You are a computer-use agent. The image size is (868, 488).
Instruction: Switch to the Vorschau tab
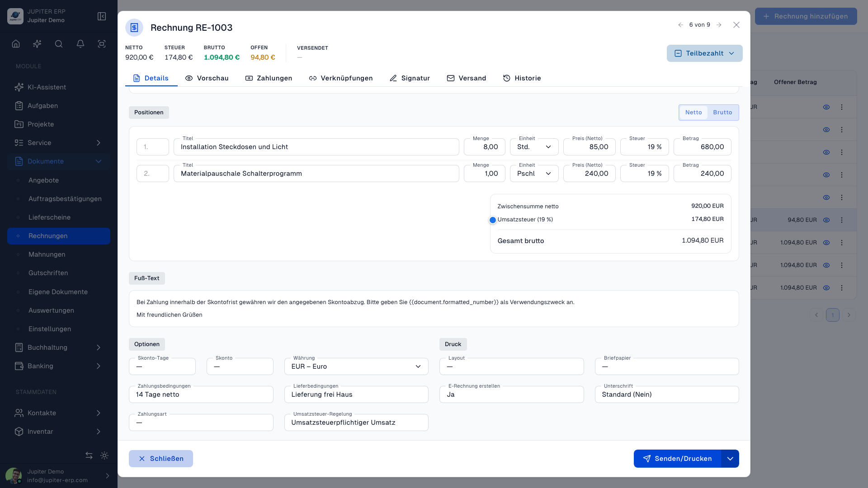coord(207,78)
